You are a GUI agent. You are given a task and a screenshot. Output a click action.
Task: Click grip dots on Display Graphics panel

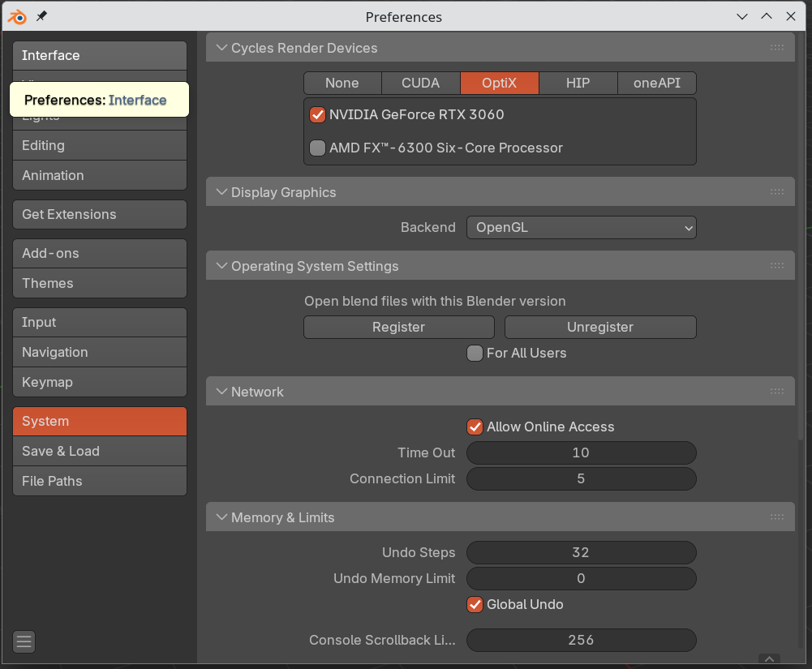tap(777, 191)
